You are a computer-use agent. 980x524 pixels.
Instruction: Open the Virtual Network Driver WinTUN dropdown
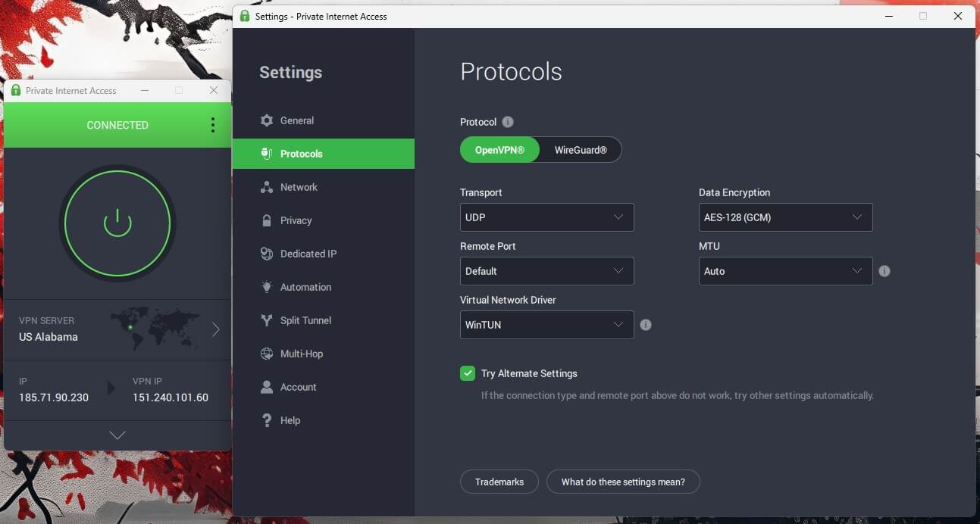(x=546, y=325)
